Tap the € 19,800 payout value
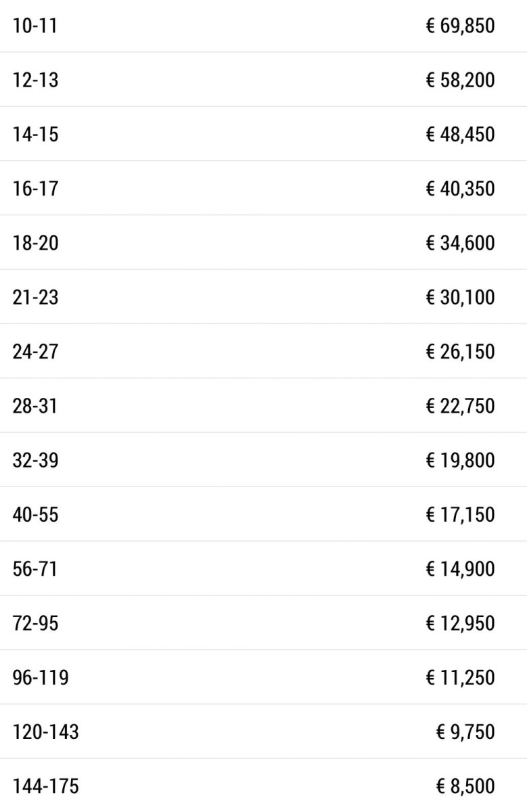Image resolution: width=527 pixels, height=812 pixels. [x=460, y=460]
